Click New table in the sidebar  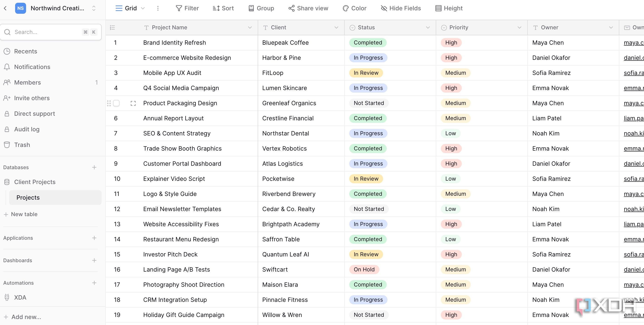[21, 214]
